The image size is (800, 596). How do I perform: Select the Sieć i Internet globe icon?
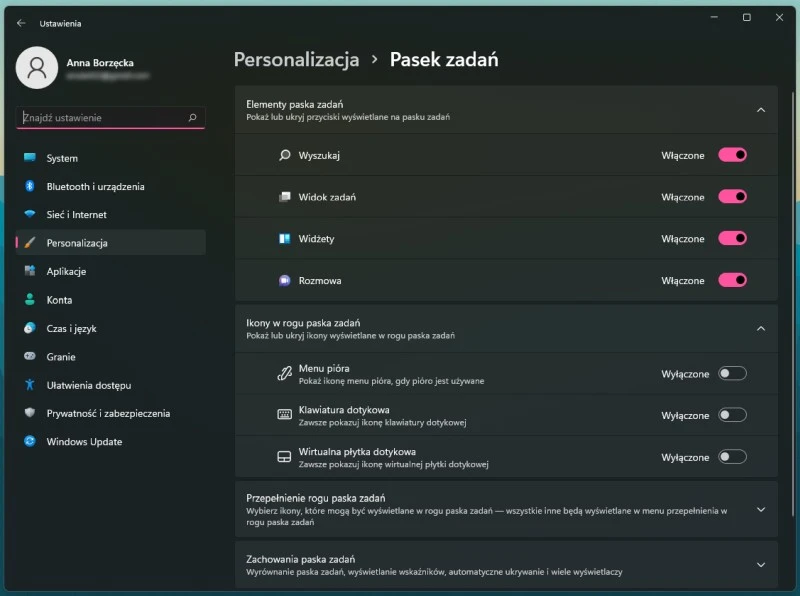click(28, 214)
